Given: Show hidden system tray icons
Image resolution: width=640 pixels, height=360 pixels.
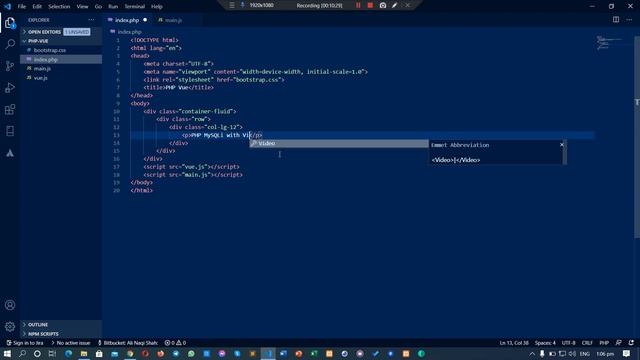Looking at the screenshot, I should 532,354.
